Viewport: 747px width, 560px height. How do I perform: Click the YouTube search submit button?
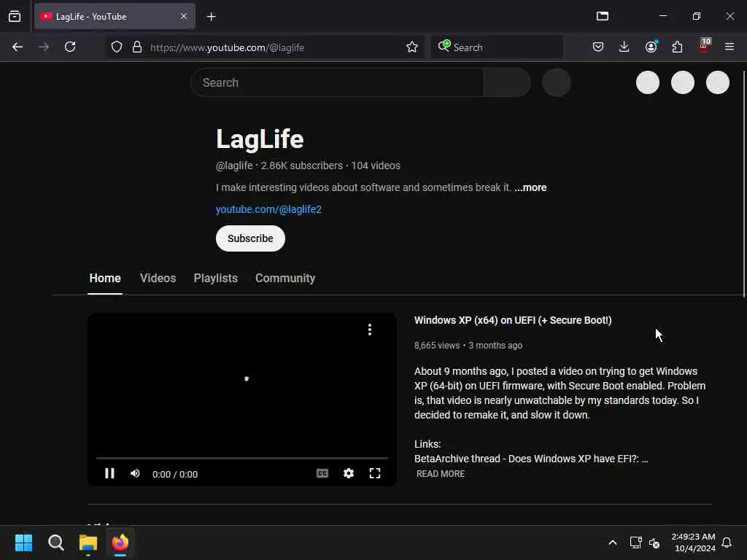point(508,82)
